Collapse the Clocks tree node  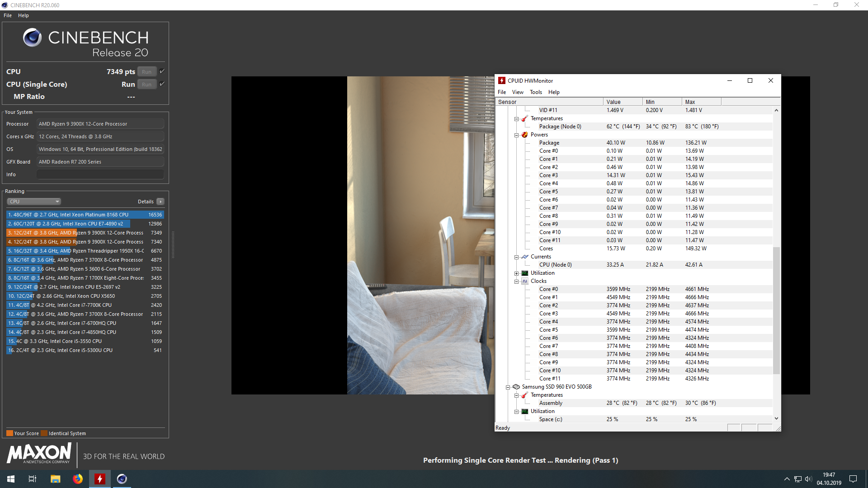click(x=516, y=281)
